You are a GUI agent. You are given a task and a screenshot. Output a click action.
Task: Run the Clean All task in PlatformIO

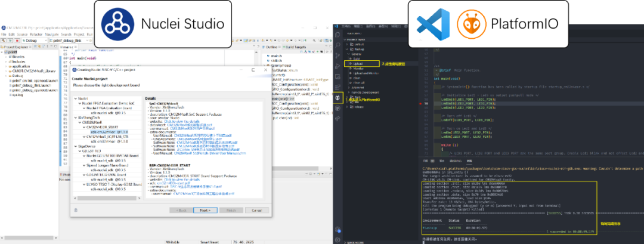(x=359, y=82)
